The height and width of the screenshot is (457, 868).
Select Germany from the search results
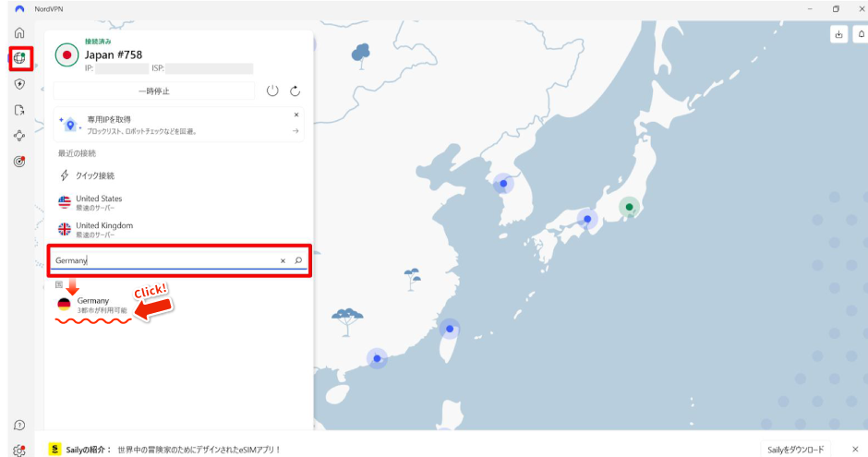(x=92, y=305)
